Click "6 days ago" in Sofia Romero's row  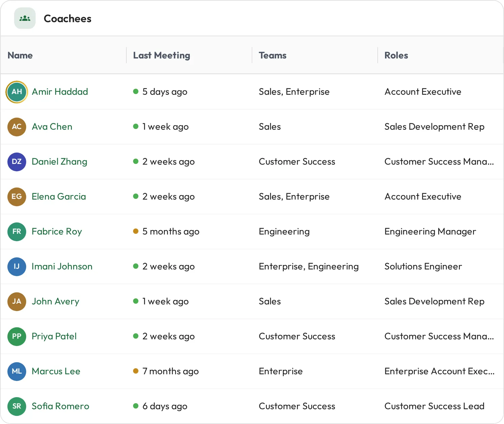[165, 406]
